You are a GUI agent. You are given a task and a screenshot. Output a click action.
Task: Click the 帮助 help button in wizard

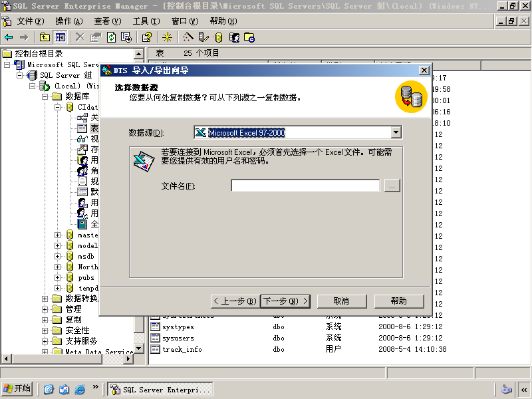[x=399, y=301]
